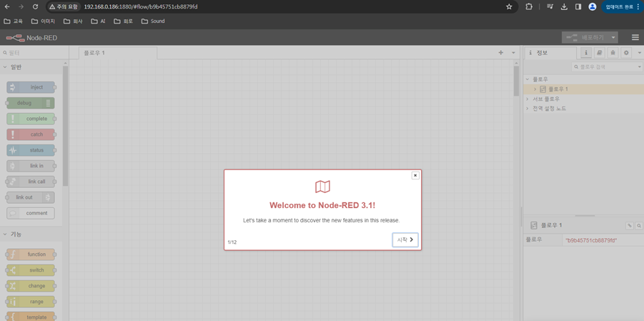Open the 회로 bookmark folder
Image resolution: width=644 pixels, height=321 pixels.
tap(123, 21)
